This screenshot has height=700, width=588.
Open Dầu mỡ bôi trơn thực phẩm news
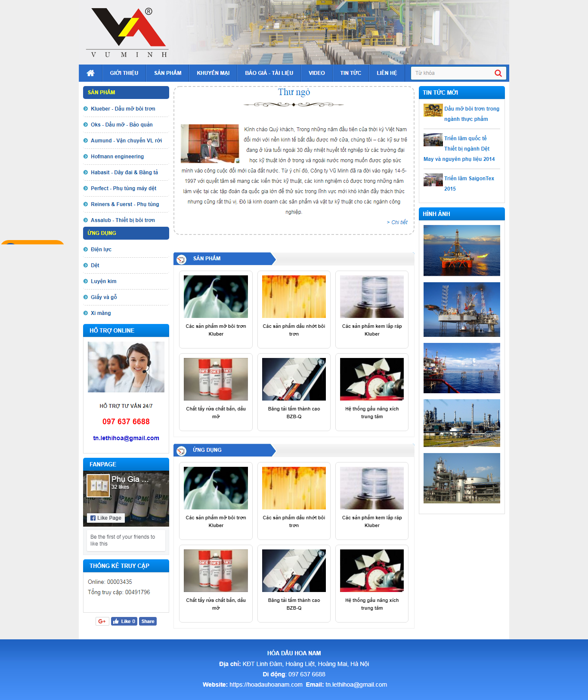click(472, 114)
